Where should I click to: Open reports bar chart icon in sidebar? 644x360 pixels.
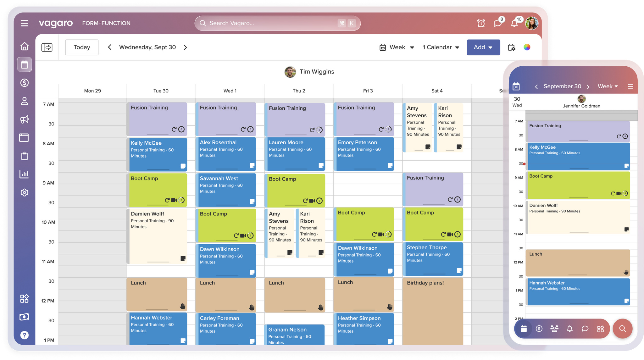coord(24,174)
